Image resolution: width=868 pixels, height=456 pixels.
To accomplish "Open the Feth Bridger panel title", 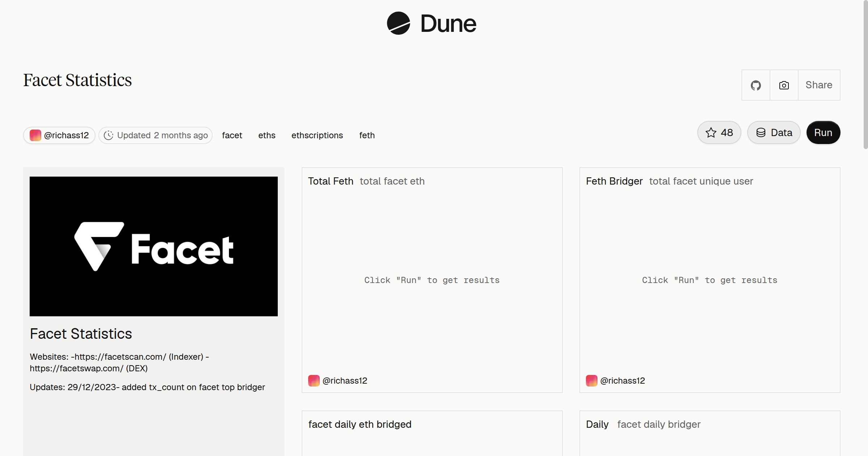I will (614, 181).
